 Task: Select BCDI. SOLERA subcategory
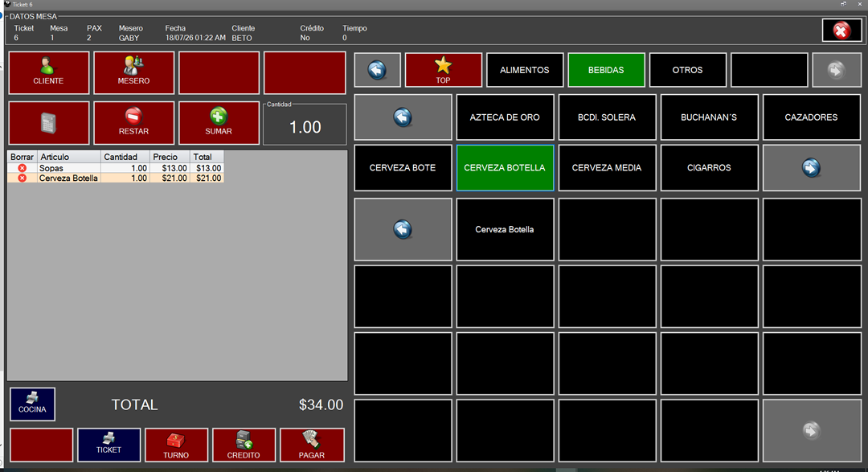[607, 117]
